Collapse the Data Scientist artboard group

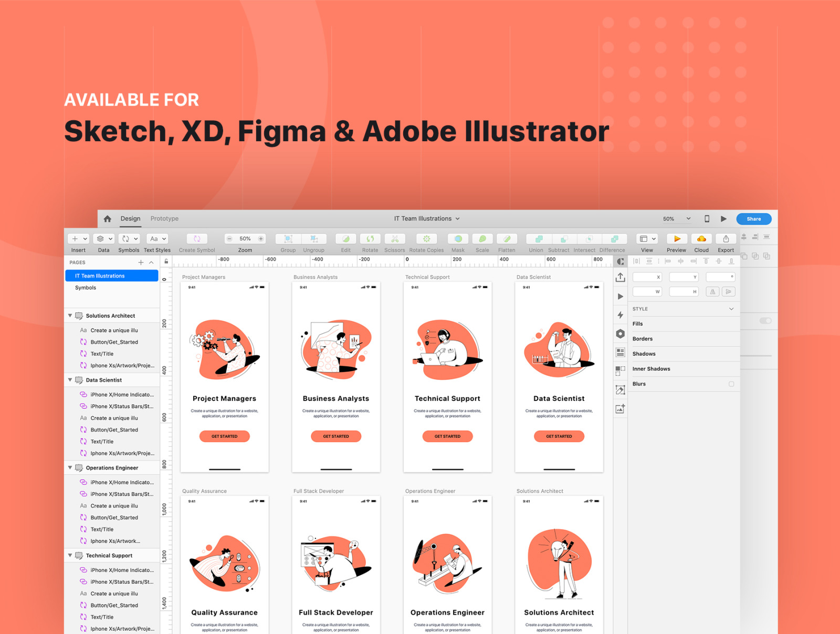tap(70, 380)
